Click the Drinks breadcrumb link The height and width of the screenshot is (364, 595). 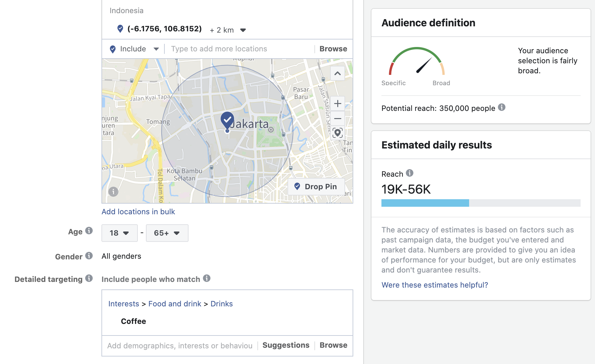pyautogui.click(x=222, y=304)
